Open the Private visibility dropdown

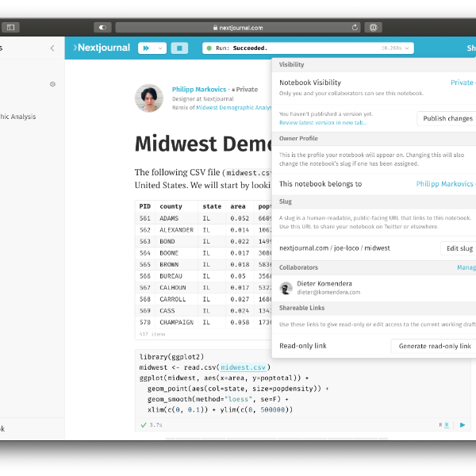(x=463, y=83)
